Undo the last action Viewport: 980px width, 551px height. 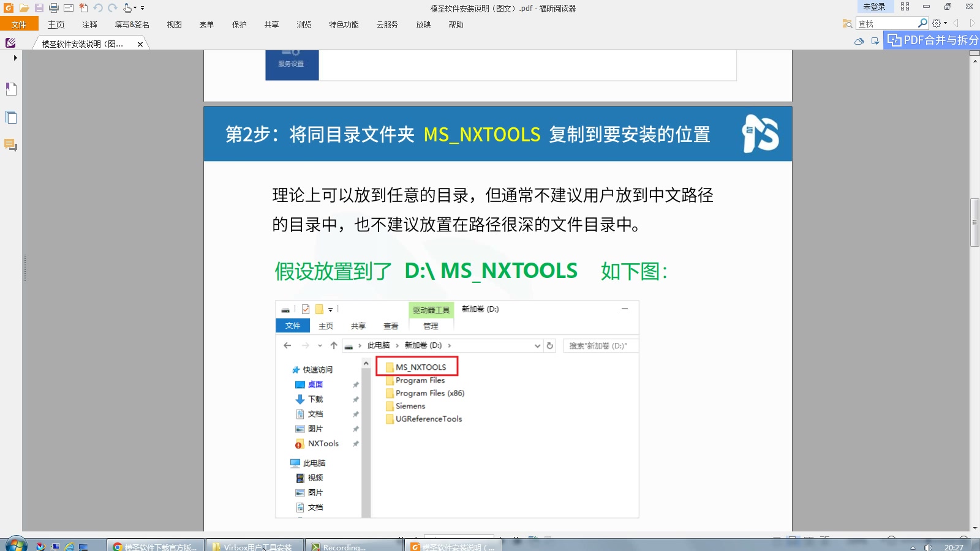pos(98,8)
